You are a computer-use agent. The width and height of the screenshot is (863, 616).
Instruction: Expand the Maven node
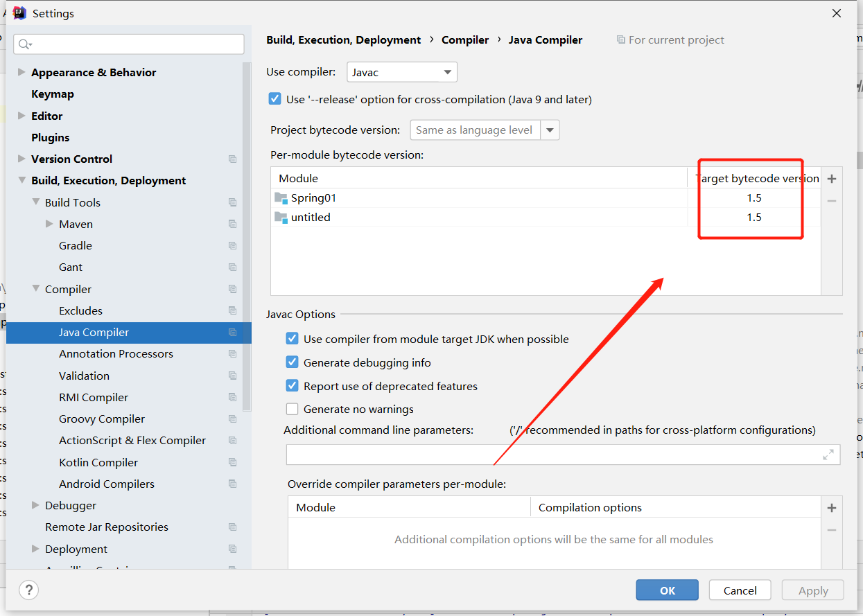(49, 224)
